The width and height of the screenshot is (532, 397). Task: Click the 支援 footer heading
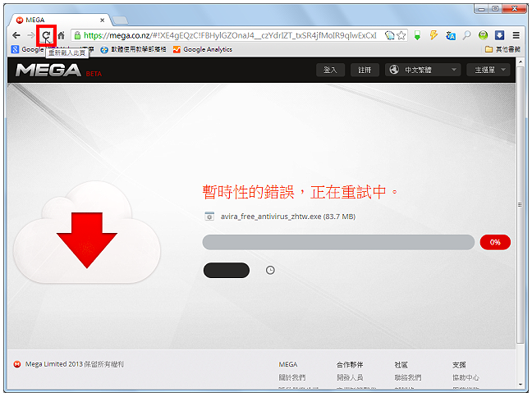click(x=459, y=365)
